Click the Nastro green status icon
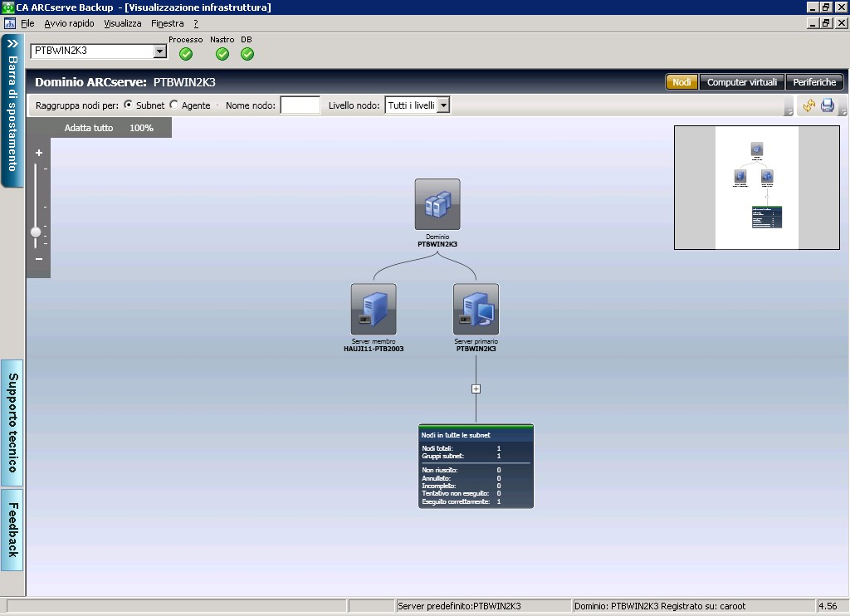The height and width of the screenshot is (616, 850). click(222, 54)
